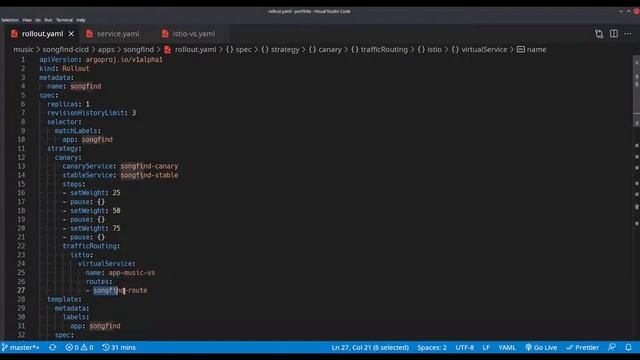640x360 pixels.
Task: Click the text 'songfind-canary'
Action: [x=149, y=166]
